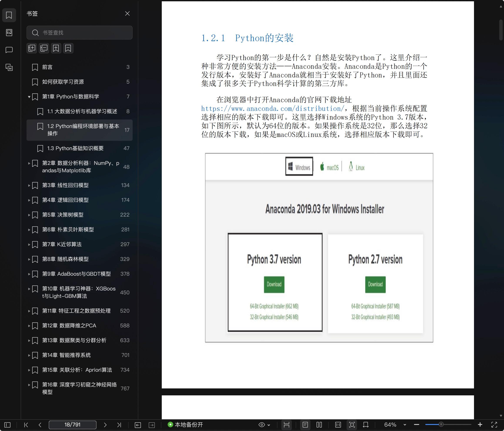Expand the 第5章 决策树模型 bookmark

tap(29, 215)
